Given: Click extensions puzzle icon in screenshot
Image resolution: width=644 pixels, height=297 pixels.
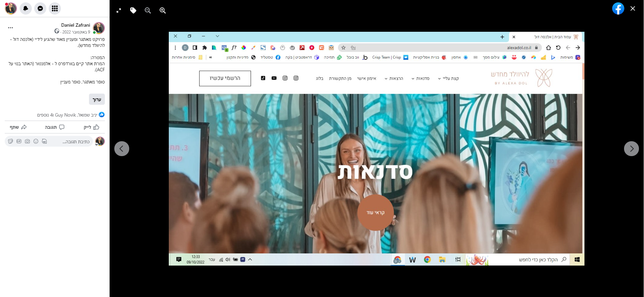Looking at the screenshot, I should [x=205, y=48].
